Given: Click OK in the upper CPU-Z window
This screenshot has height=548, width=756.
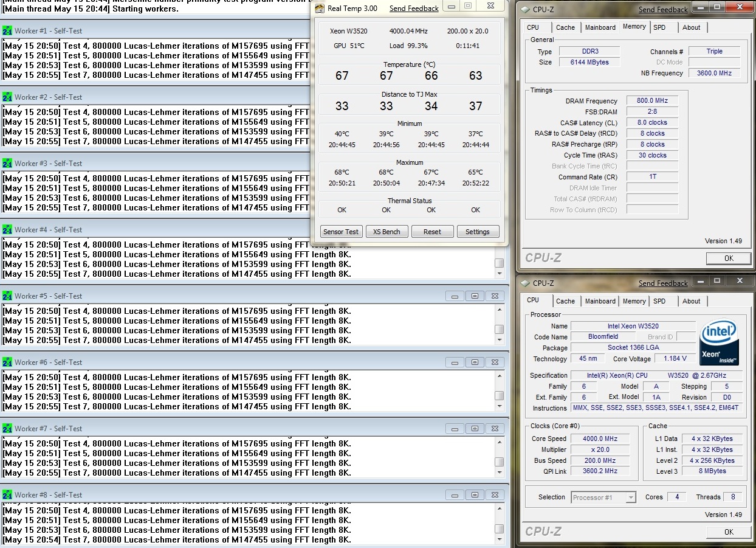Looking at the screenshot, I should 728,258.
